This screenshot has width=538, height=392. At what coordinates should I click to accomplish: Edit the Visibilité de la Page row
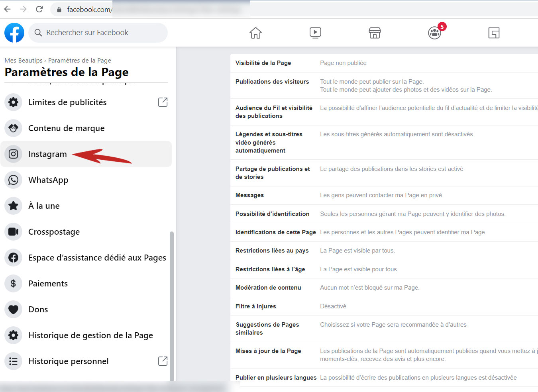[x=383, y=63]
